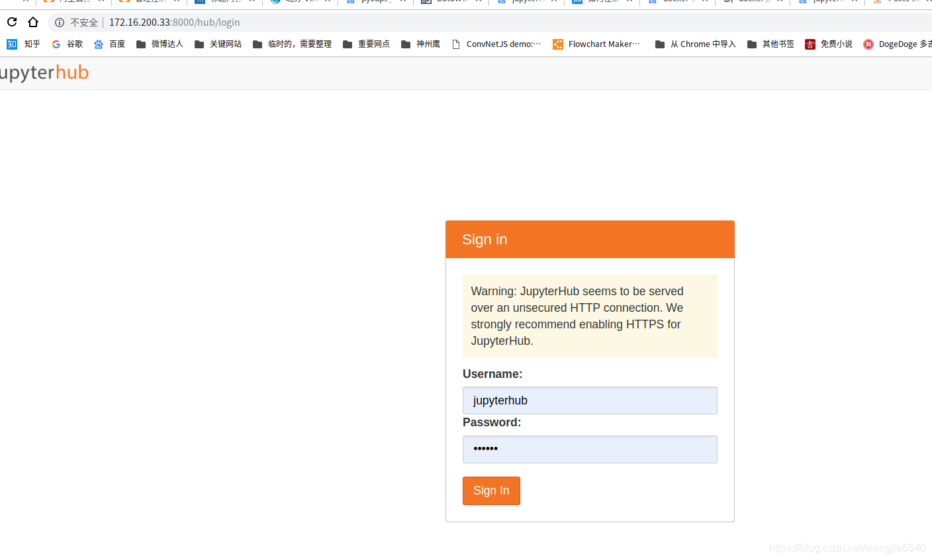Open the 重要网点 bookmark folder
Viewport: 932px width, 560px height.
(366, 44)
